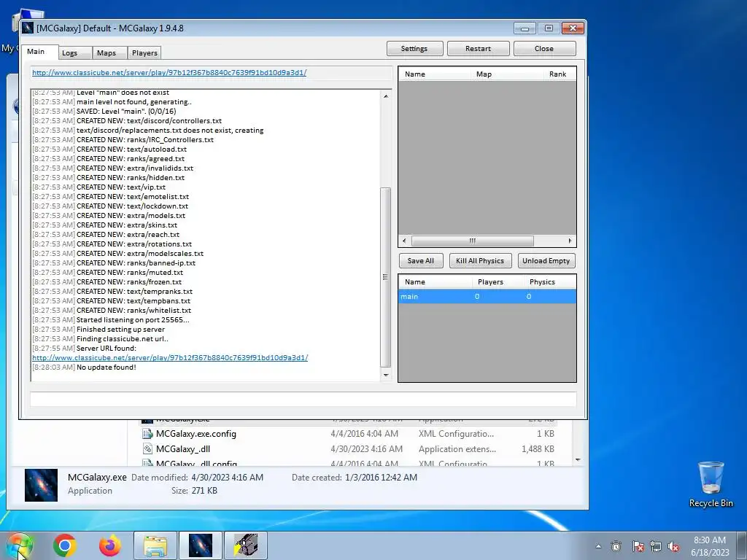This screenshot has width=747, height=560.
Task: Switch to the Players tab
Action: 144,52
